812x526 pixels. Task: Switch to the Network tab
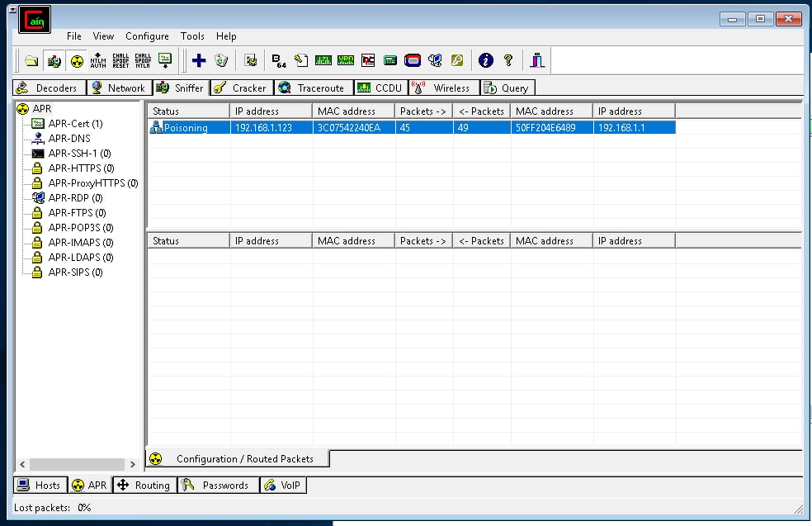click(x=119, y=88)
